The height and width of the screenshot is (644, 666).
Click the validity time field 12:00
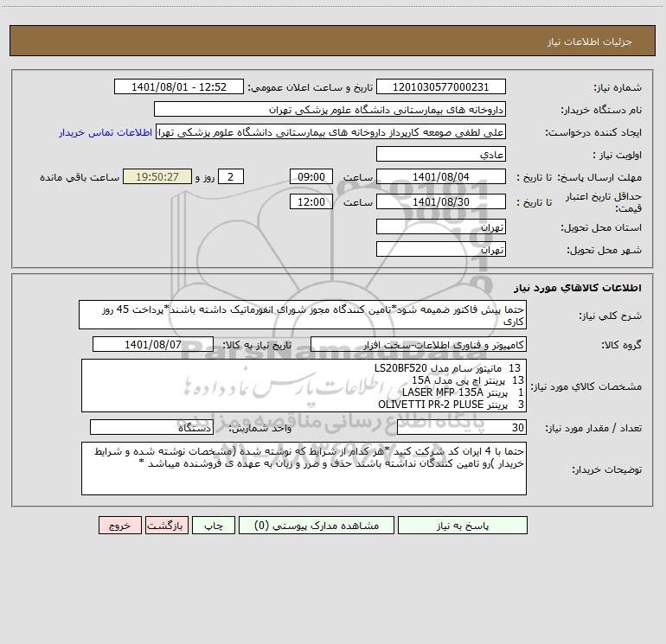pyautogui.click(x=311, y=201)
